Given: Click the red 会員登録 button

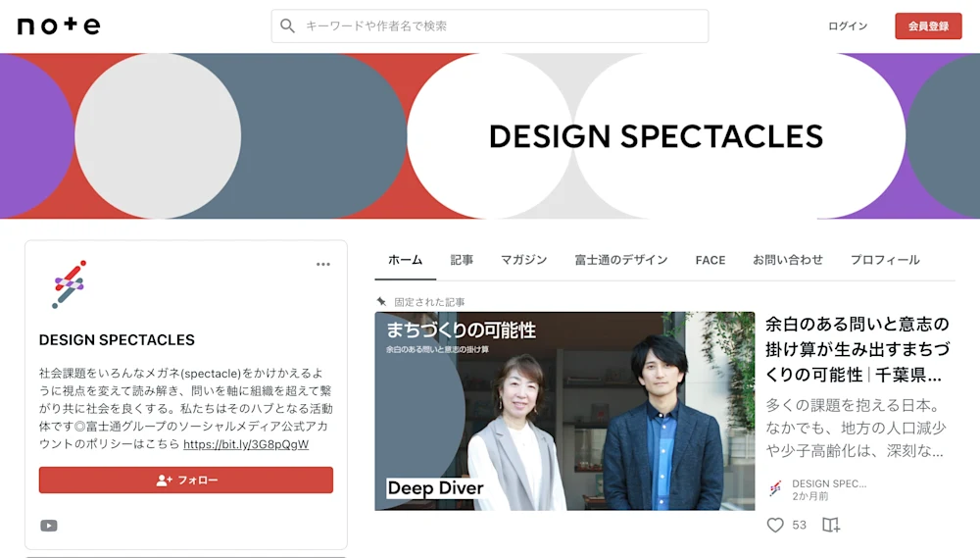Looking at the screenshot, I should click(x=928, y=26).
